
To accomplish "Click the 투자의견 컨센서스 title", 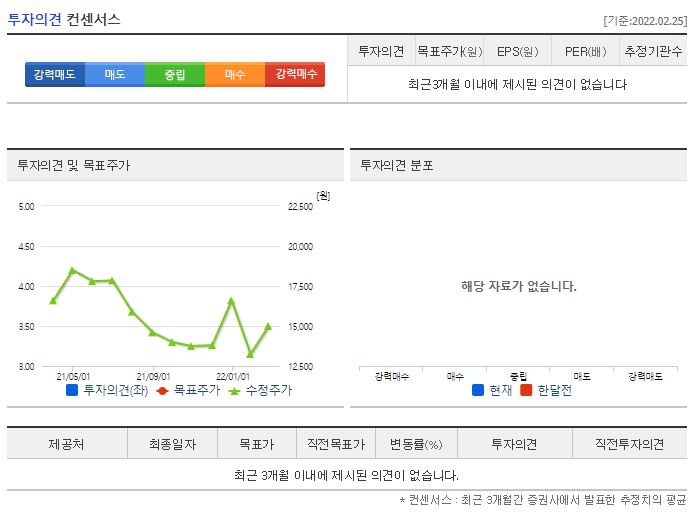I will [x=64, y=20].
